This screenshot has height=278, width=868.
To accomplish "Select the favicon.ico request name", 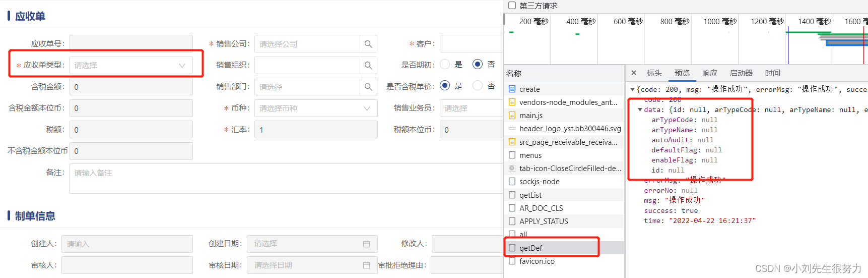I will pos(537,261).
